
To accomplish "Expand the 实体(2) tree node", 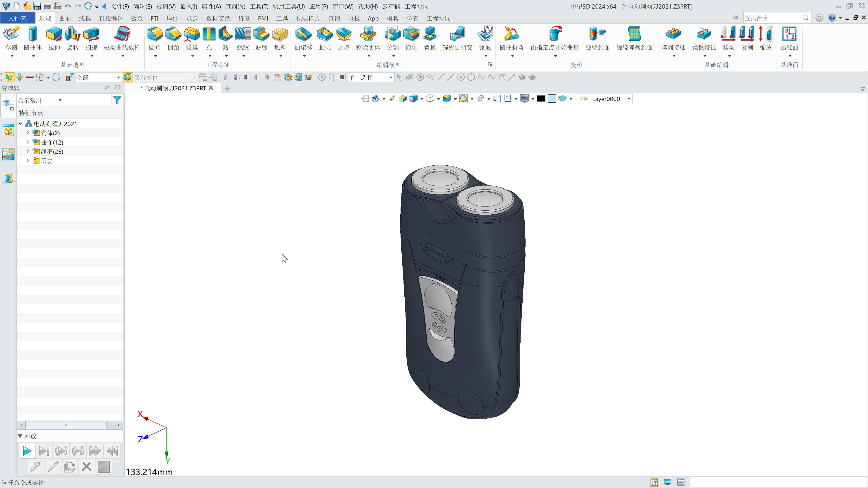I will (28, 133).
